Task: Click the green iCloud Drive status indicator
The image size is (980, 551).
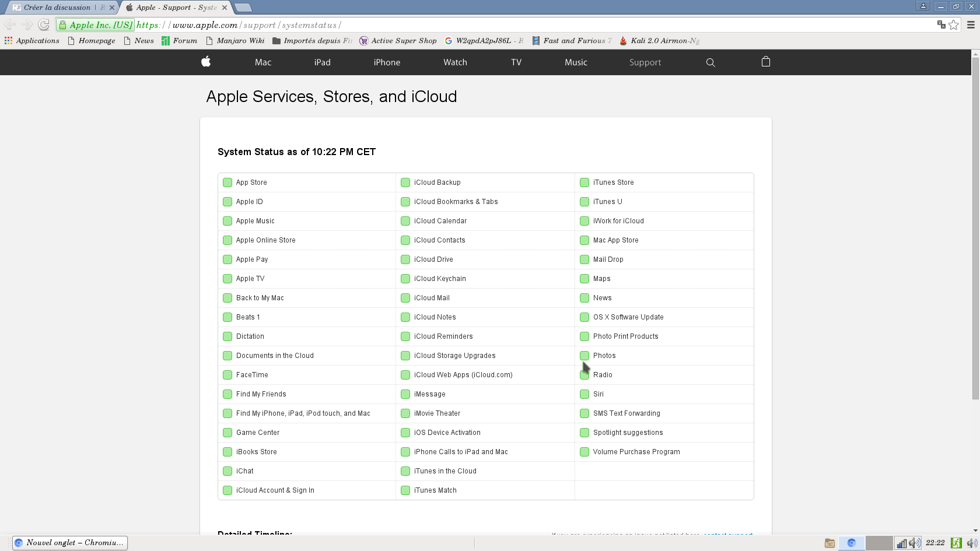Action: [x=405, y=259]
